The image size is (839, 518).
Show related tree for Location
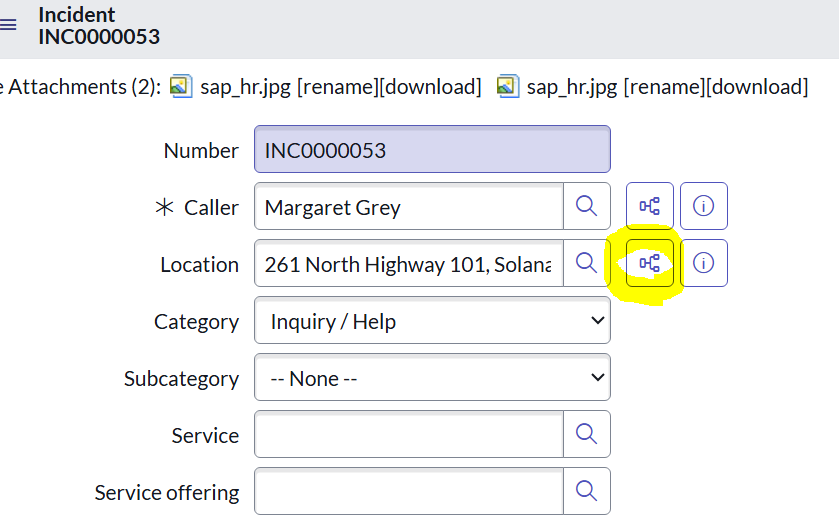pos(650,263)
